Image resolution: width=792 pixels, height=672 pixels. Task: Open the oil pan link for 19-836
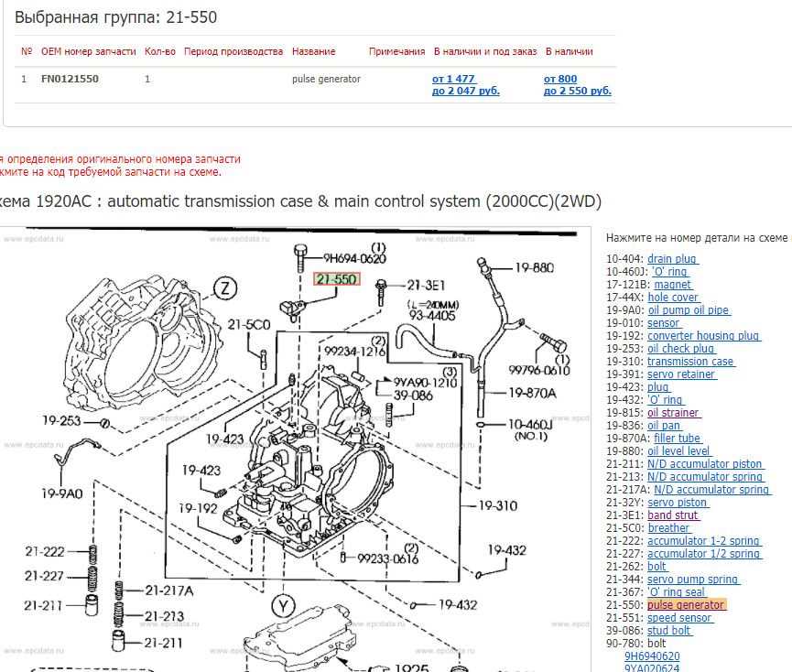tap(664, 425)
